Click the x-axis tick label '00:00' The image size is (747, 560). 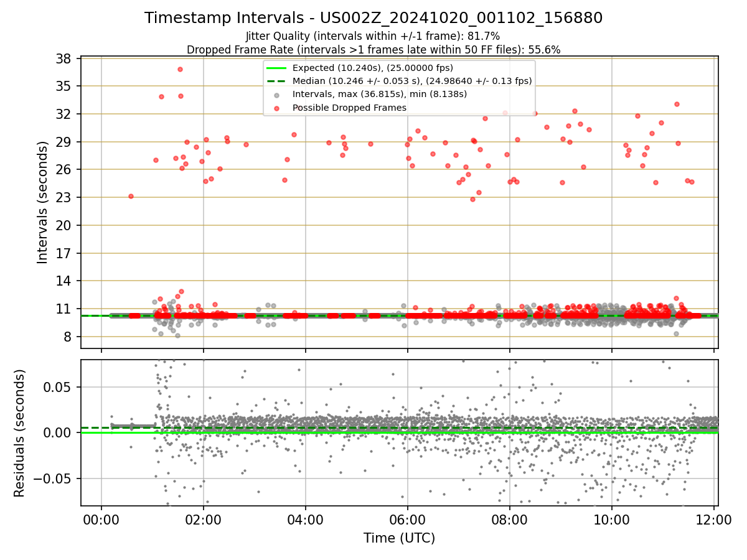(101, 520)
